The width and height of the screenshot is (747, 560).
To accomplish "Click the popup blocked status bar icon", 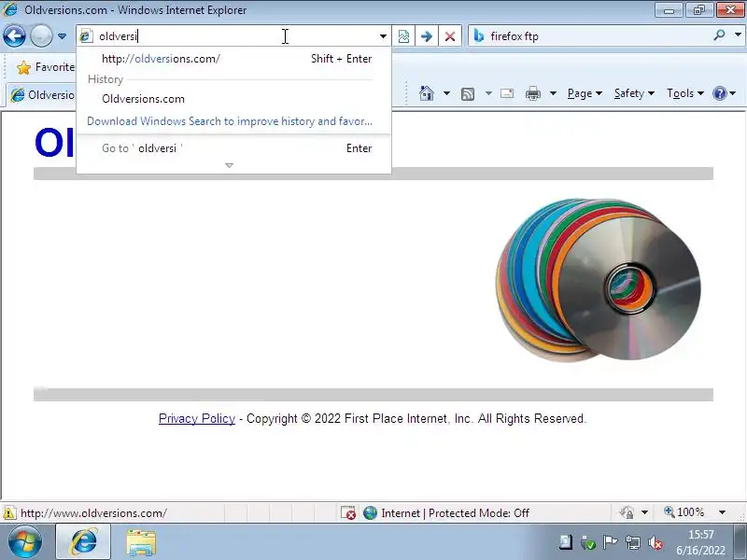I will [347, 512].
